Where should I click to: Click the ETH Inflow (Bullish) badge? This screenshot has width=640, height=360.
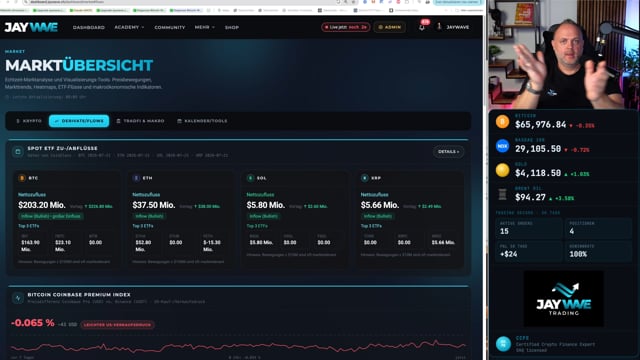click(x=149, y=216)
